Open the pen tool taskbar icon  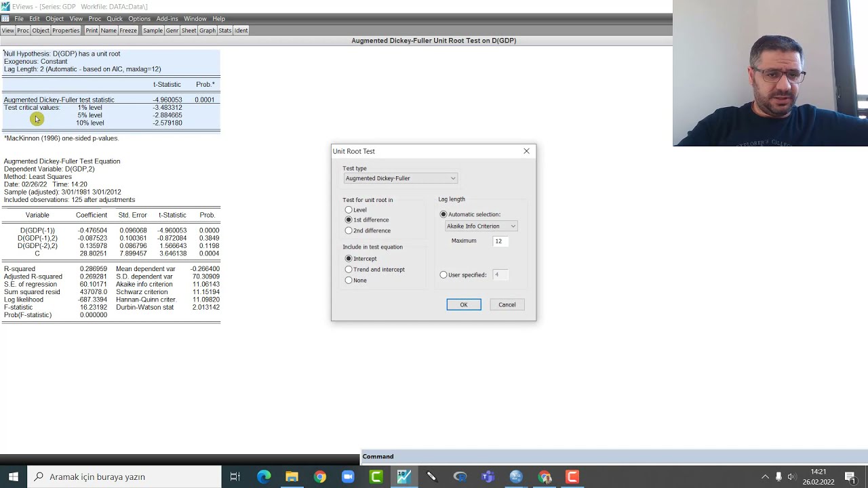[431, 476]
